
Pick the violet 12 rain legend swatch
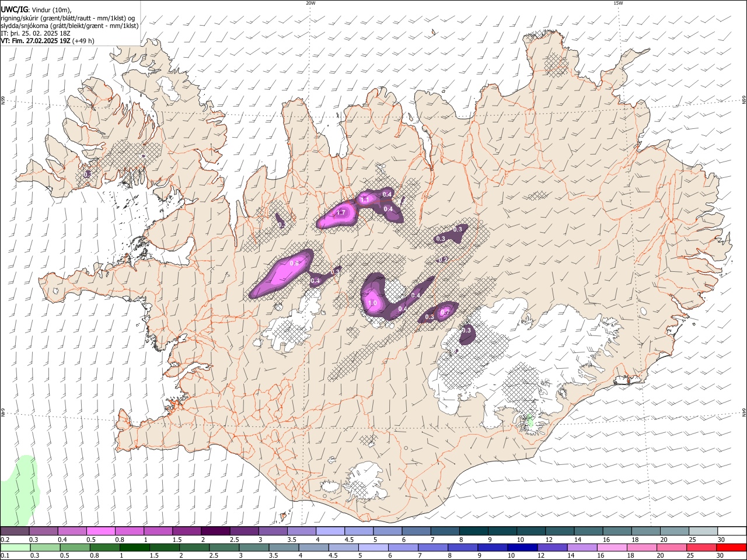551,547
